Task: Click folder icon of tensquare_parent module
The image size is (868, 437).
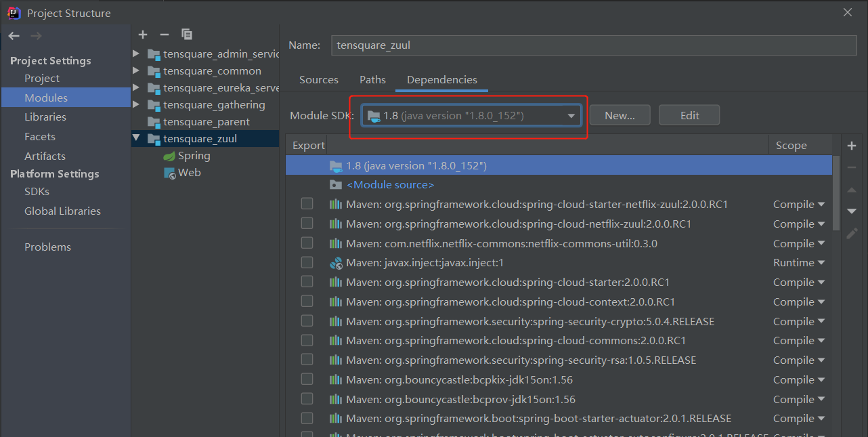Action: pyautogui.click(x=154, y=122)
